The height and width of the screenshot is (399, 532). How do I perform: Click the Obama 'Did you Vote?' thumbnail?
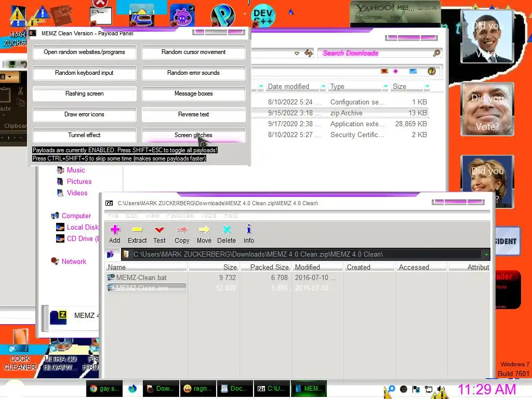487,36
